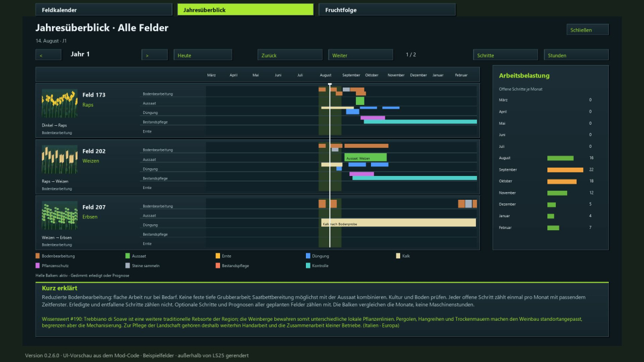
Task: Click the Düngung row label of Feld 207
Action: (x=150, y=225)
